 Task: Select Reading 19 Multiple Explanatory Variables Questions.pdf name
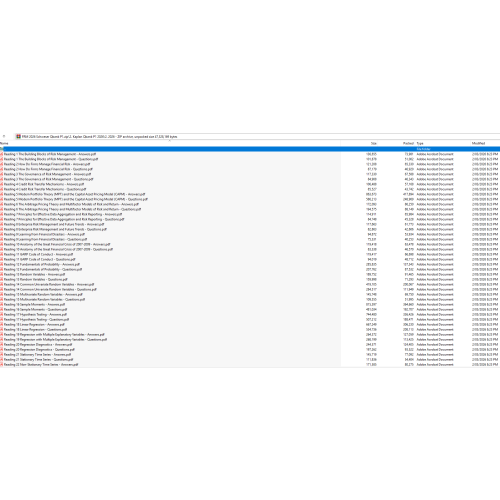(x=55, y=339)
